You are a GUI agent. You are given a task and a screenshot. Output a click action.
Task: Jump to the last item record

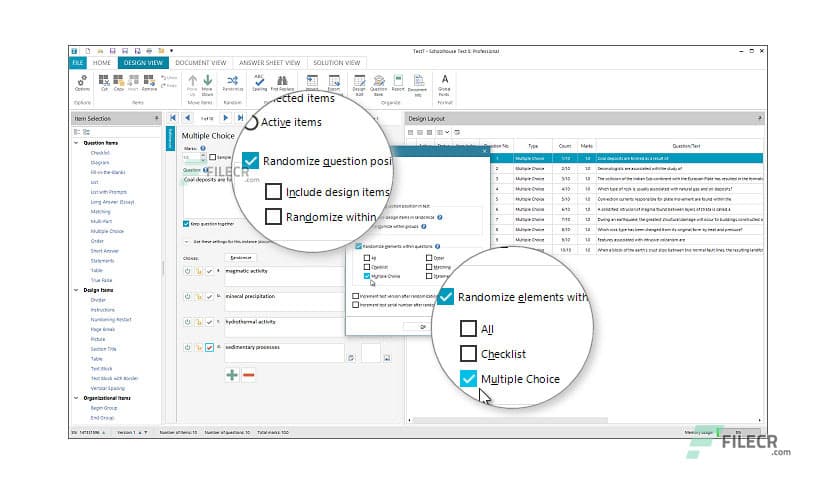pos(240,118)
